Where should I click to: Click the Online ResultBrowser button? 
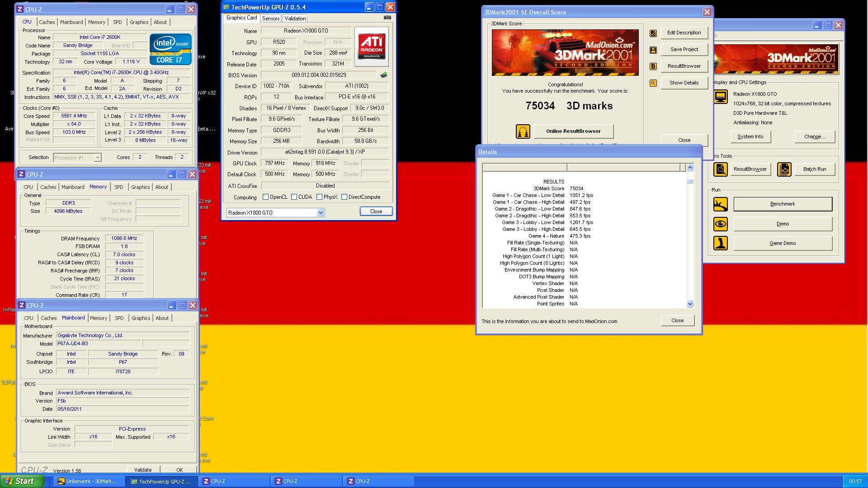pos(573,131)
